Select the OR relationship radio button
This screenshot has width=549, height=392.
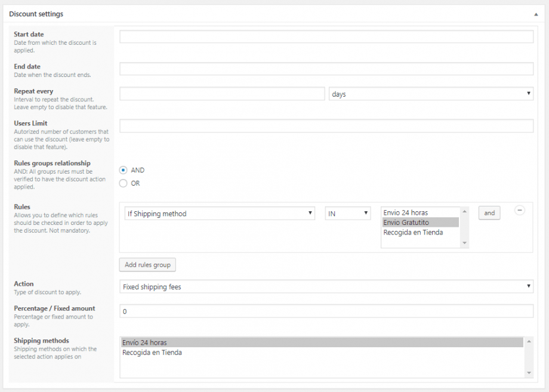coord(123,183)
